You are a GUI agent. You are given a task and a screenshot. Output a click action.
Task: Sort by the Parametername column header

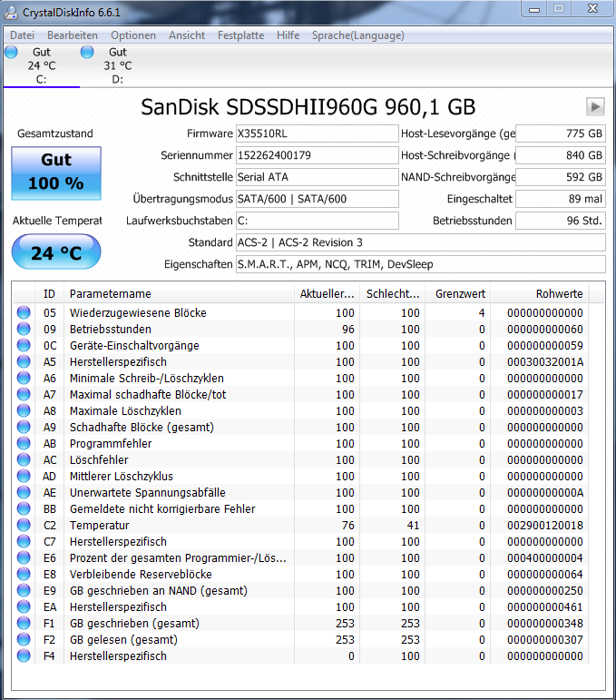179,294
